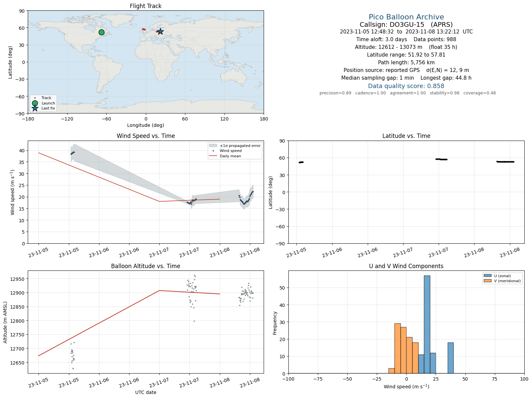Click the "agreement=1.00" value
The image size is (532, 398).
(408, 93)
